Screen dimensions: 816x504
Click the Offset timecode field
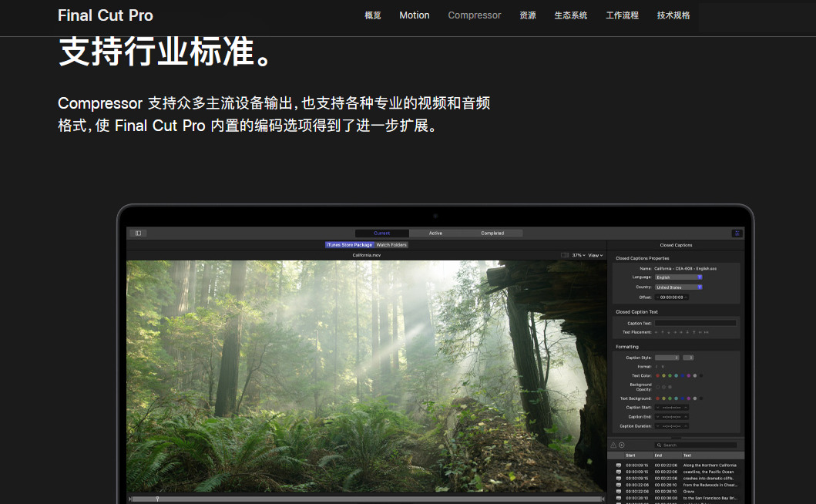[x=671, y=297]
